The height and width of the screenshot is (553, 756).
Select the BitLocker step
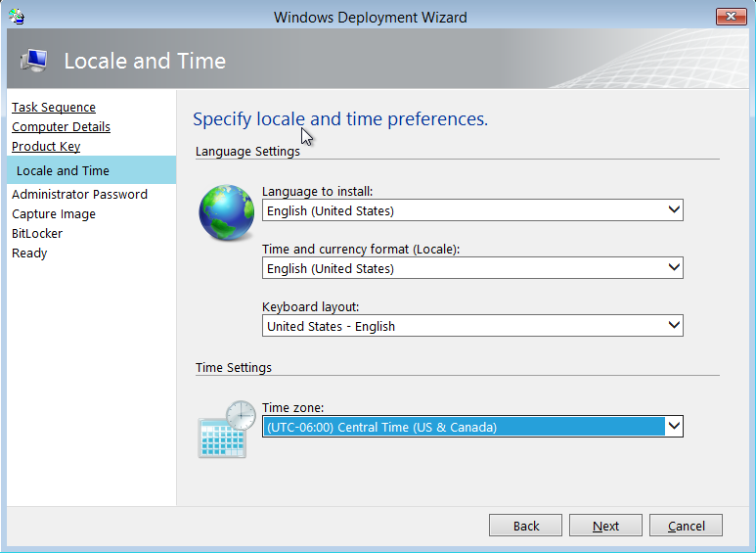tap(37, 234)
